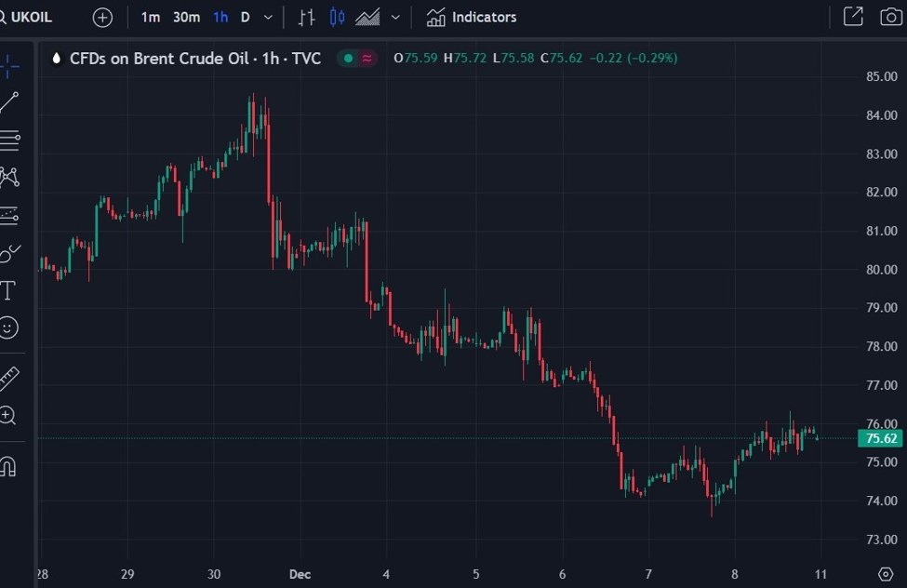This screenshot has width=907, height=588.
Task: Select the crosshair cursor tool
Action: click(x=9, y=66)
